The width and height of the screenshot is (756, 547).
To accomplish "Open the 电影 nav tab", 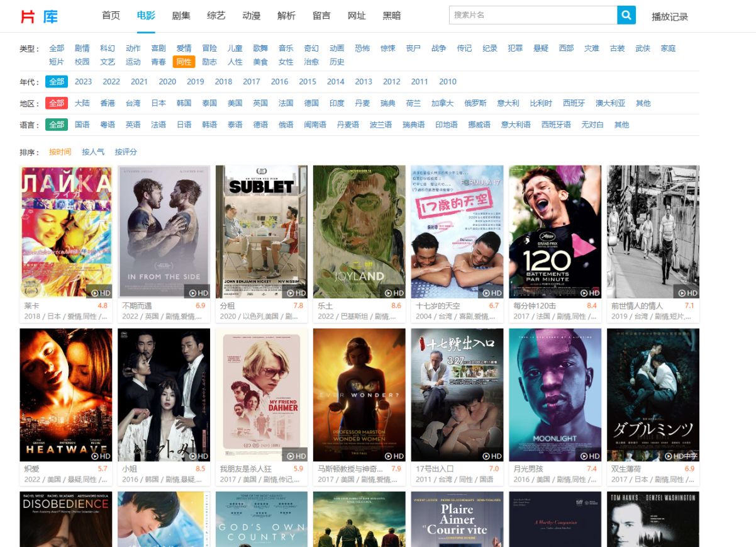I will click(146, 16).
